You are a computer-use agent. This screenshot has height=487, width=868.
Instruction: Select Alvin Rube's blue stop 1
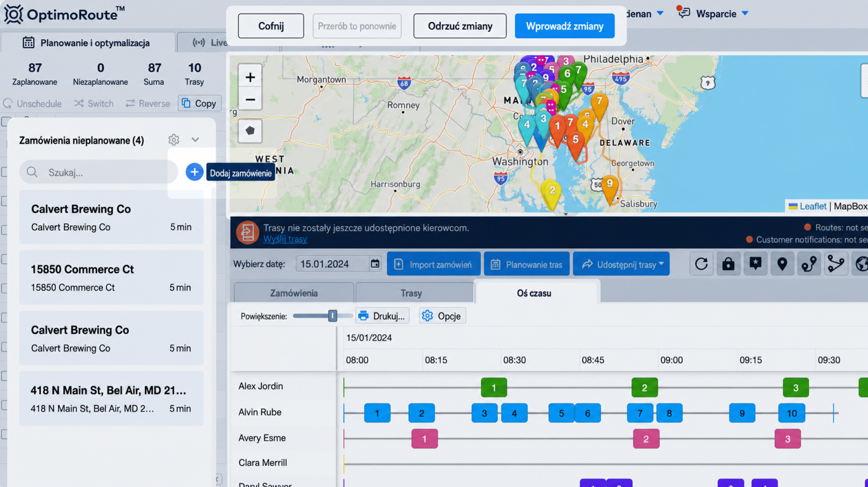[x=377, y=413]
